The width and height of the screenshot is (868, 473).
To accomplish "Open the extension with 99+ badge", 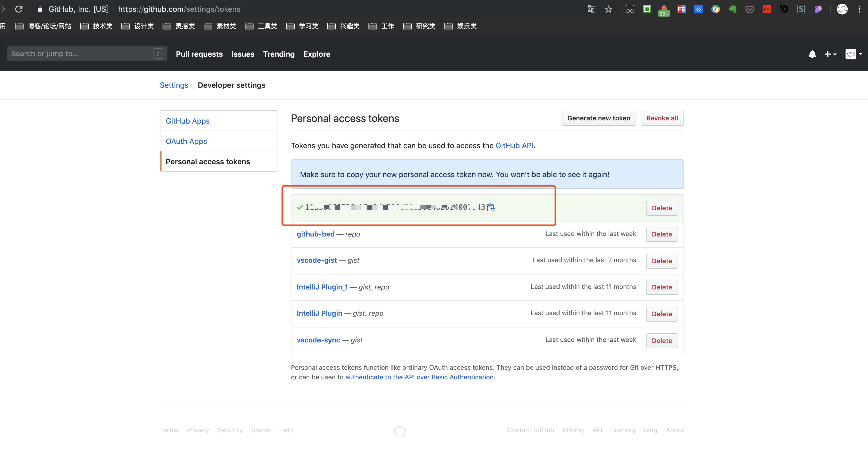I will tap(664, 10).
